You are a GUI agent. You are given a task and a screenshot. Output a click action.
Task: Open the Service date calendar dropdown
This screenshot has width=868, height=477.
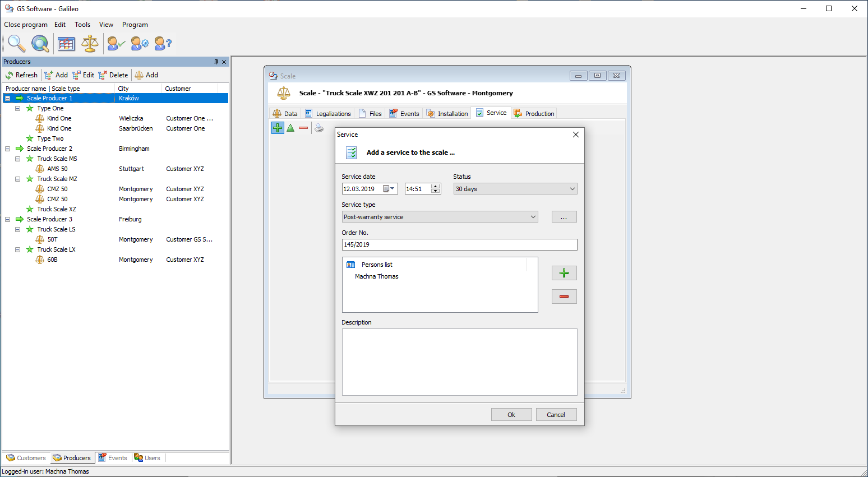[392, 189]
